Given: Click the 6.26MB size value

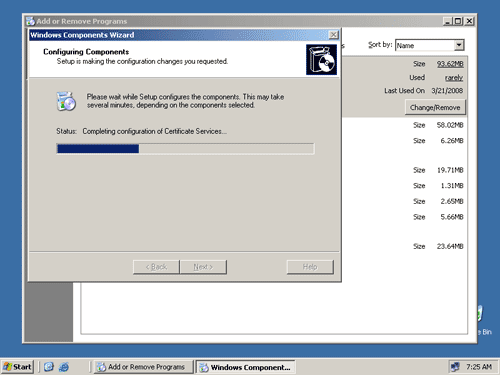Looking at the screenshot, I should (452, 141).
